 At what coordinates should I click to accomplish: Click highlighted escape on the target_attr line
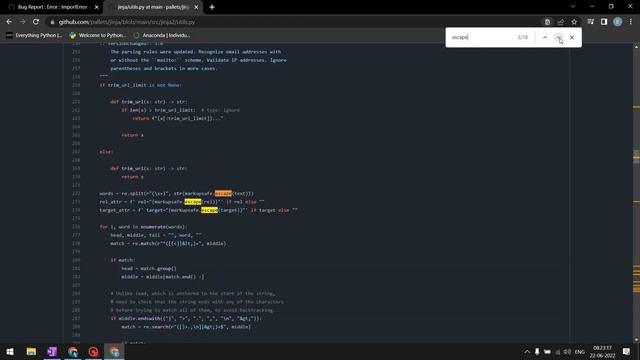pyautogui.click(x=209, y=210)
